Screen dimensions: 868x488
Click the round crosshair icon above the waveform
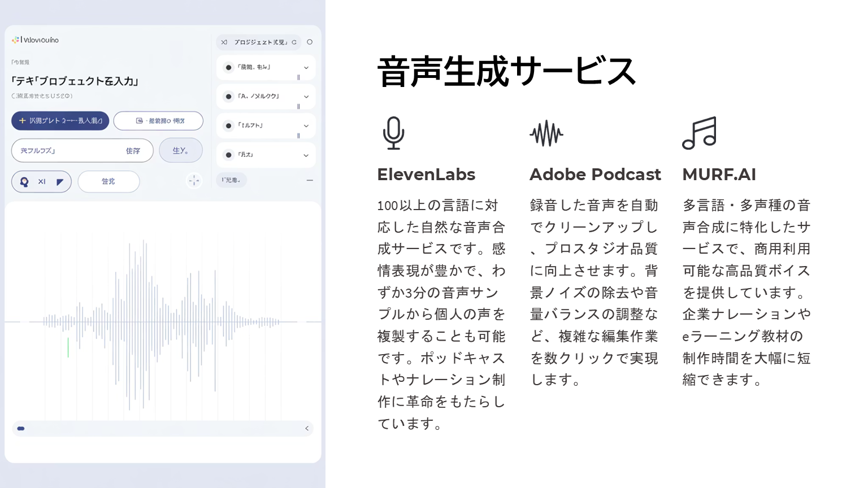(194, 181)
